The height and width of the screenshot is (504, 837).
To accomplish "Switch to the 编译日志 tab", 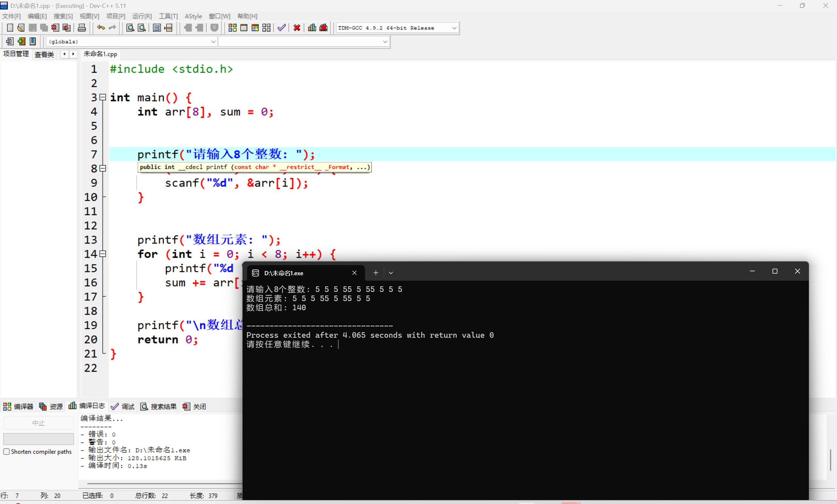I will pyautogui.click(x=87, y=406).
